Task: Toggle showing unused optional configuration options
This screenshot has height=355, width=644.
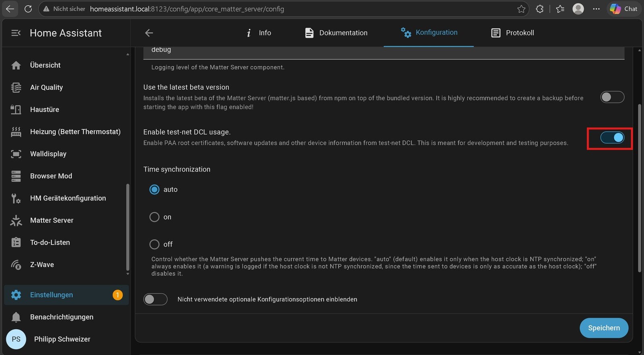Action: click(x=155, y=299)
